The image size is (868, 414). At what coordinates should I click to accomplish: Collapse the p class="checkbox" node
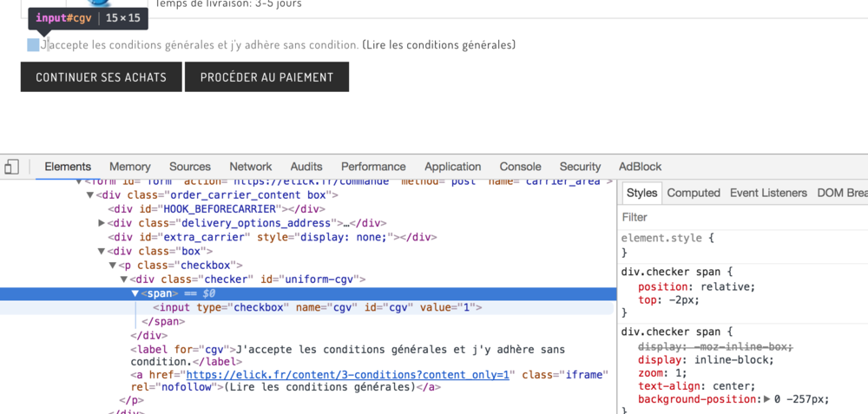tap(113, 265)
